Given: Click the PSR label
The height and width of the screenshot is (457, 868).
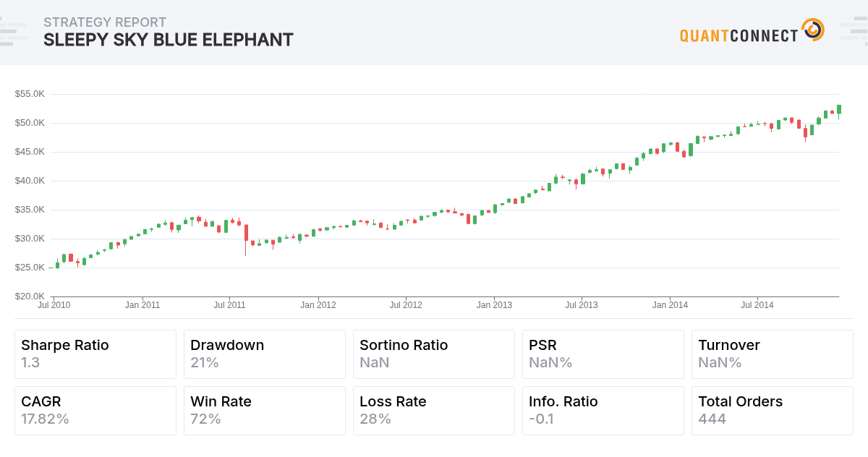Looking at the screenshot, I should pos(542,346).
